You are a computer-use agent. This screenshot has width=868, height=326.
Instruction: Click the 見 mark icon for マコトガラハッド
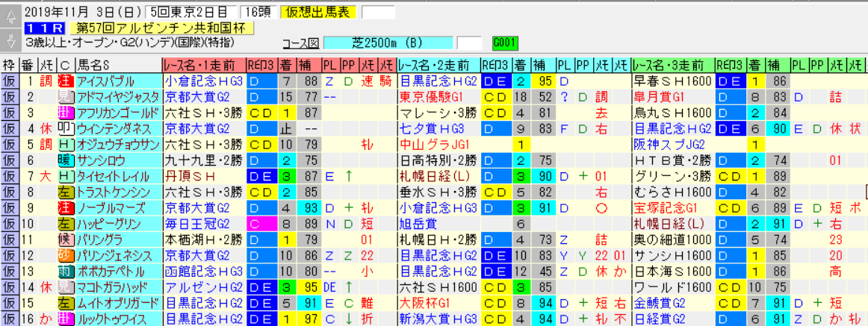[65, 287]
